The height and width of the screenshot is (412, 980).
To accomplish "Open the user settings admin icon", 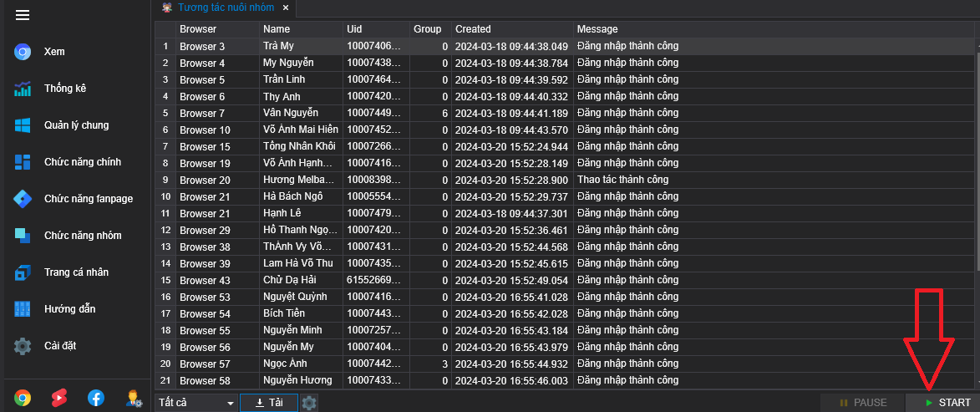I will (x=133, y=398).
